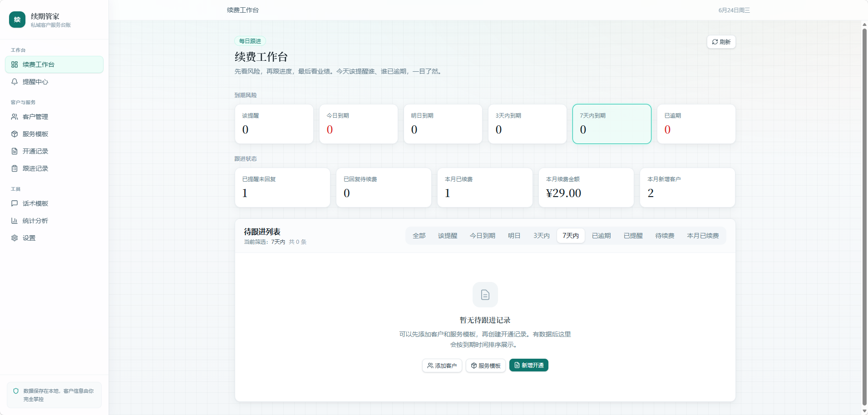Click the 本月续费金额 card showing ¥29.00

tap(586, 188)
